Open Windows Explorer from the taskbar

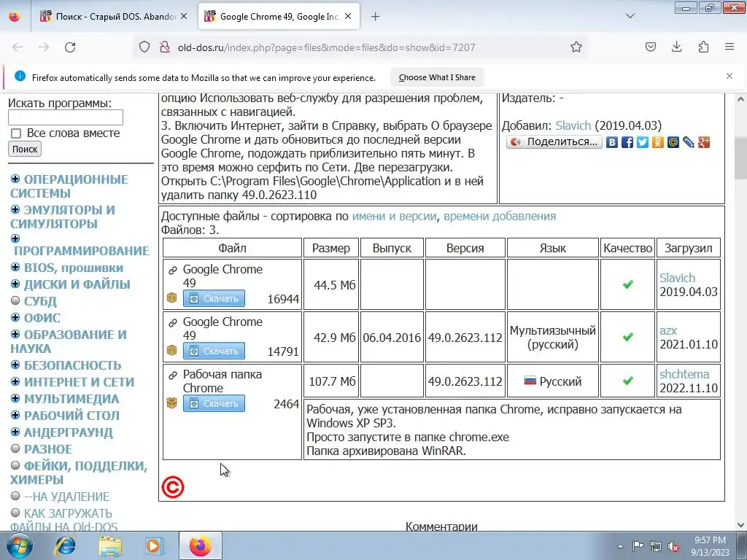tap(110, 545)
